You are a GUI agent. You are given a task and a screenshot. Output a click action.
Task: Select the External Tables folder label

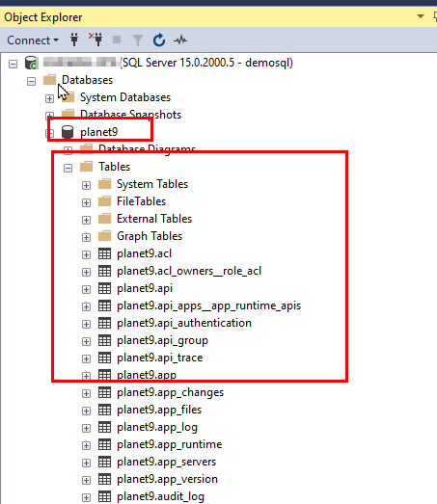point(154,219)
